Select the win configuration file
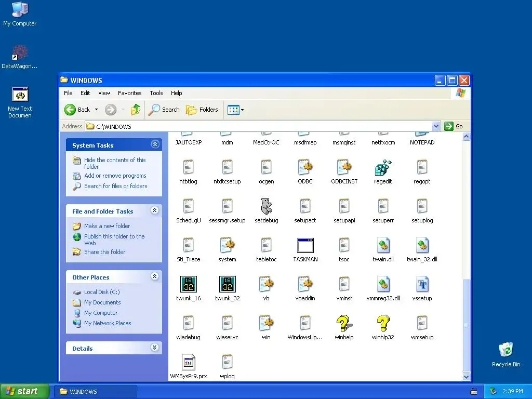The image size is (532, 399). click(267, 323)
